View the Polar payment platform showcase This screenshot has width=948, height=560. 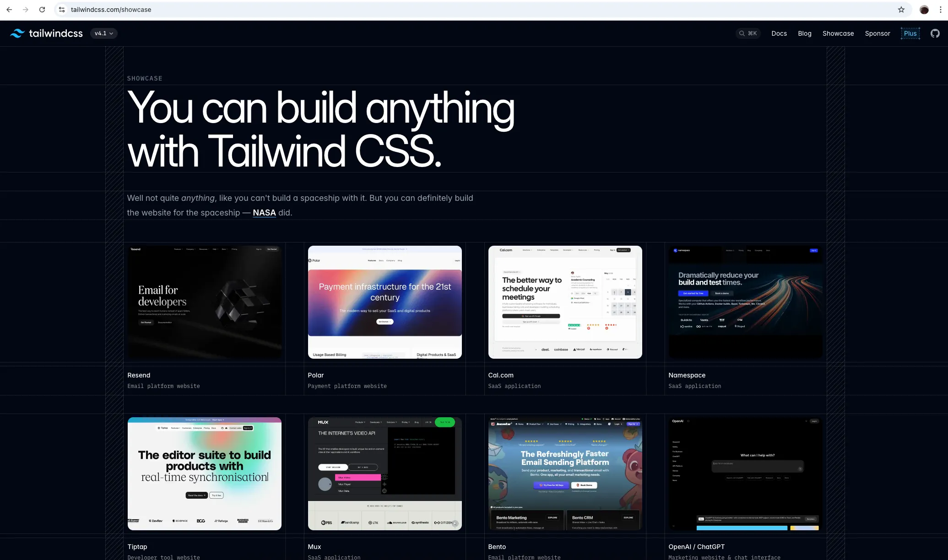pos(385,302)
